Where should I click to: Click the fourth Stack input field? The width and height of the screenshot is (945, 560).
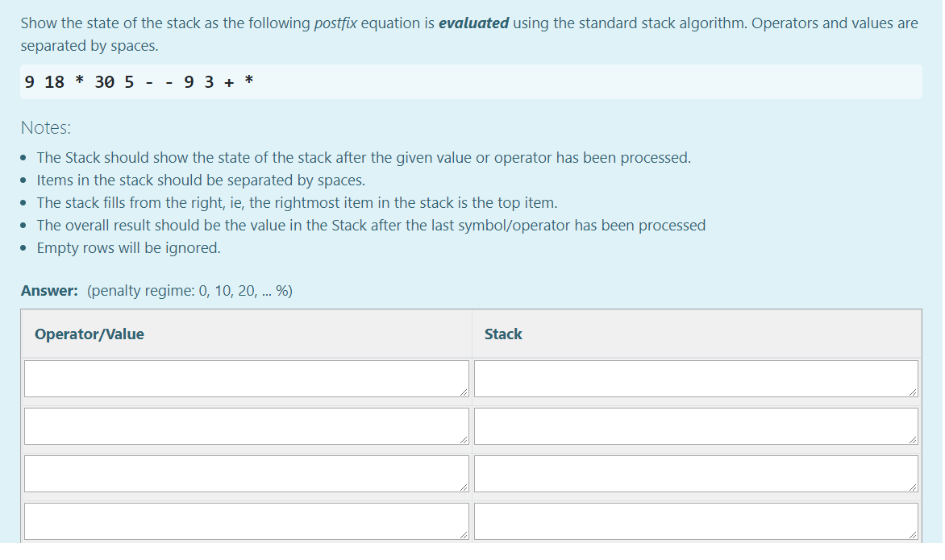pyautogui.click(x=693, y=521)
